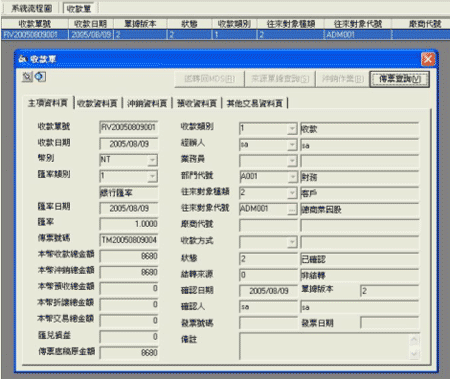This screenshot has height=379, width=450.
Task: Click the first toolbar icon in 收款單 dialog
Action: [x=27, y=77]
